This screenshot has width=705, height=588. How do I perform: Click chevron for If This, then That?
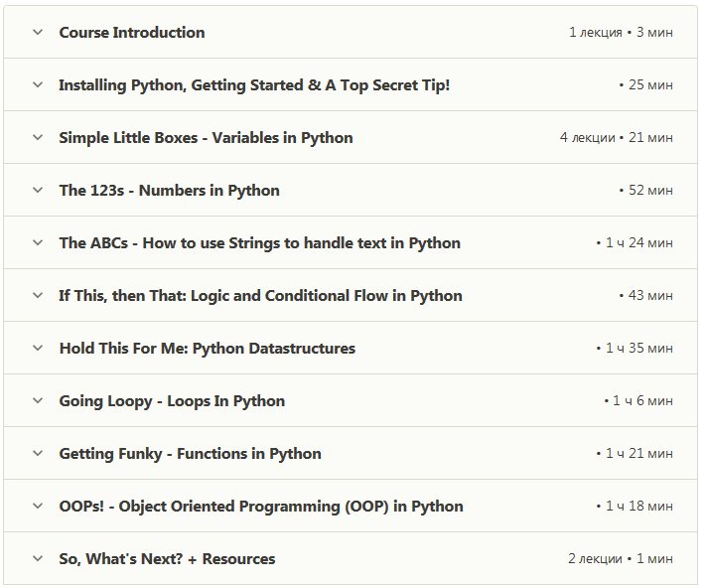pos(38,296)
